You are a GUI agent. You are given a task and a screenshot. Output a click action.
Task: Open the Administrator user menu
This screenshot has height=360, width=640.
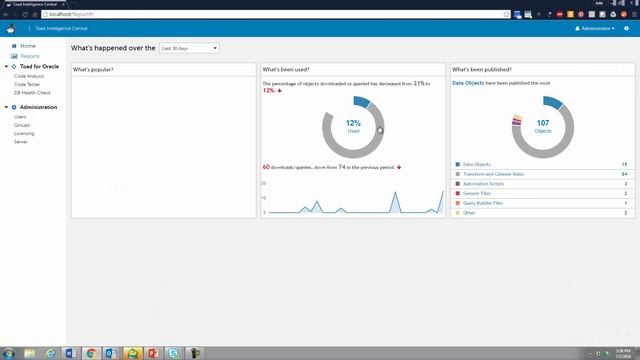[x=595, y=29]
